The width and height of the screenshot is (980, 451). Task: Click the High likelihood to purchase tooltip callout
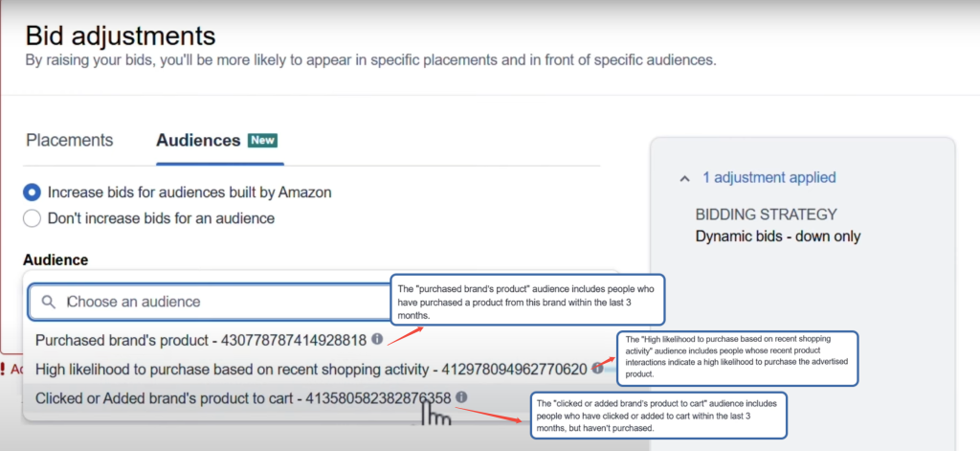(x=738, y=357)
